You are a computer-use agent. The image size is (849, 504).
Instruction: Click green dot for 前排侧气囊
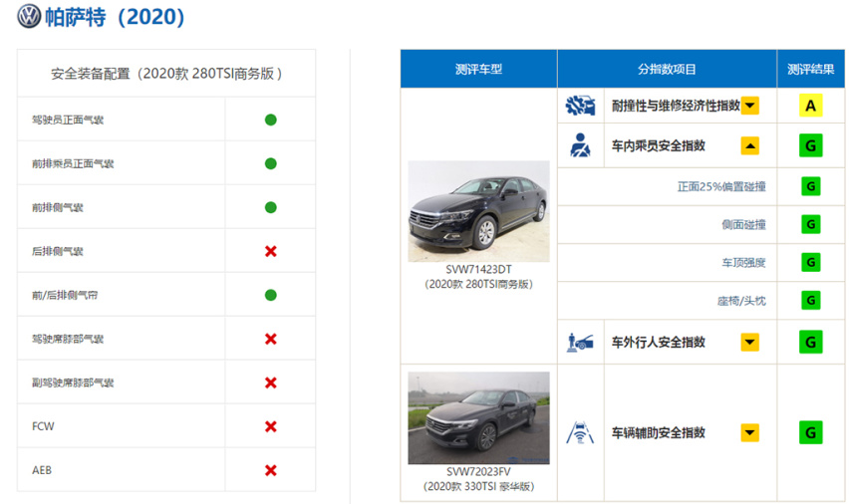(271, 207)
